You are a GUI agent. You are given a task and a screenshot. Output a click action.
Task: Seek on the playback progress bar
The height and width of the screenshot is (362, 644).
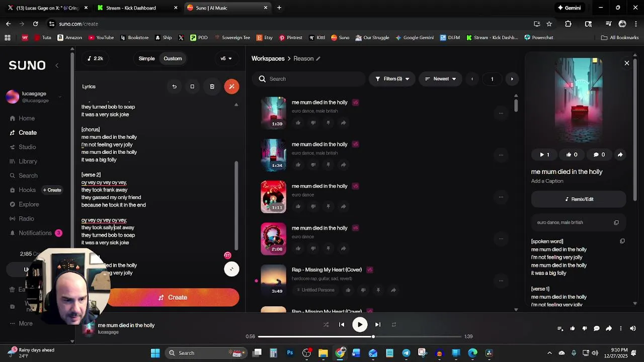tap(360, 336)
